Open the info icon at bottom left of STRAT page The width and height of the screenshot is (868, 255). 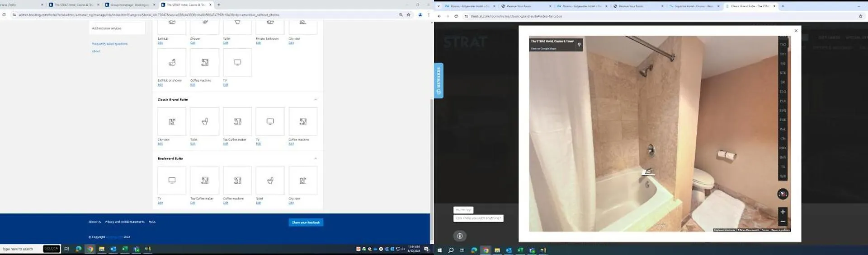460,236
